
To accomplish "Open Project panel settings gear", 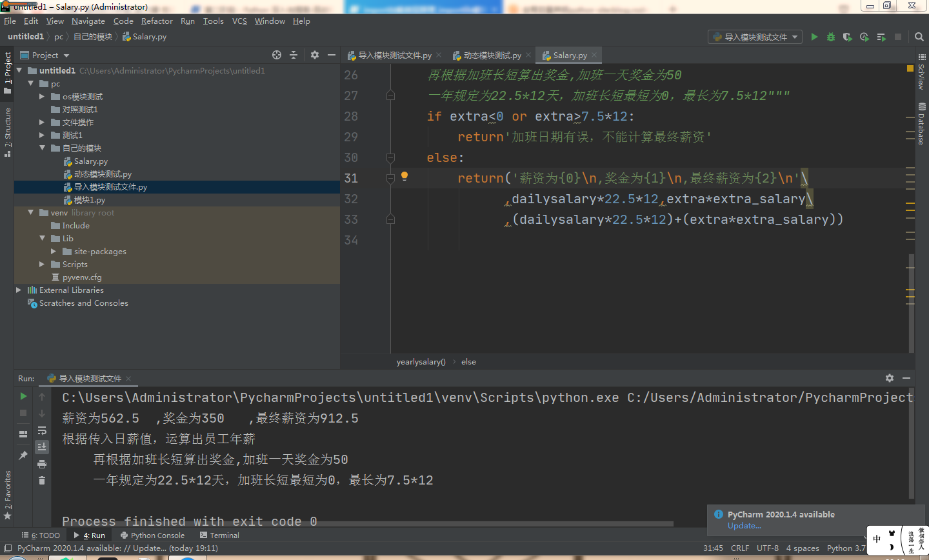I will pos(315,55).
